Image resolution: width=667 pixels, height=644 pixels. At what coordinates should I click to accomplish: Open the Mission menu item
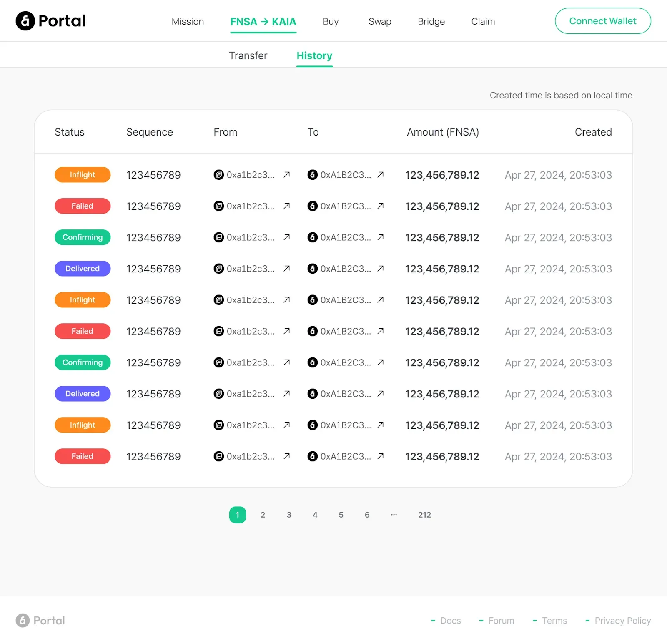tap(188, 21)
